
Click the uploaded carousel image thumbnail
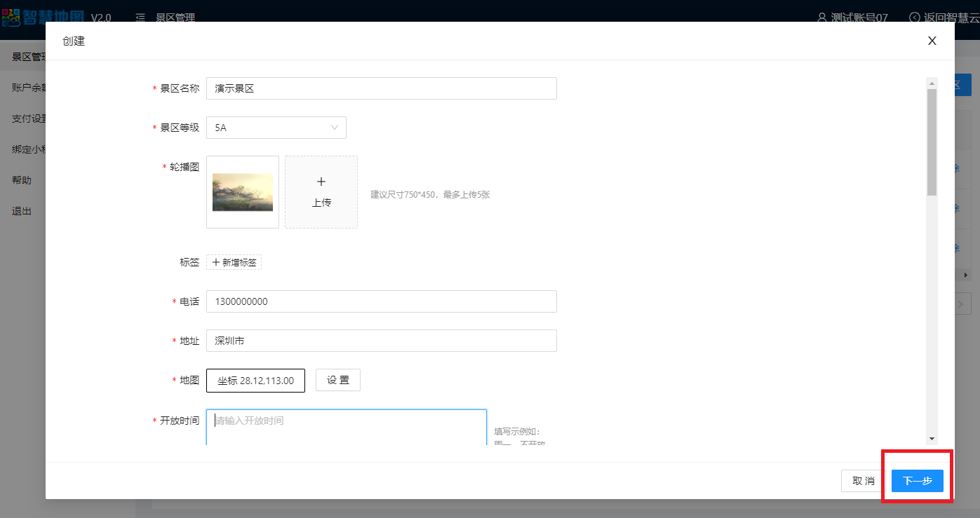click(243, 192)
